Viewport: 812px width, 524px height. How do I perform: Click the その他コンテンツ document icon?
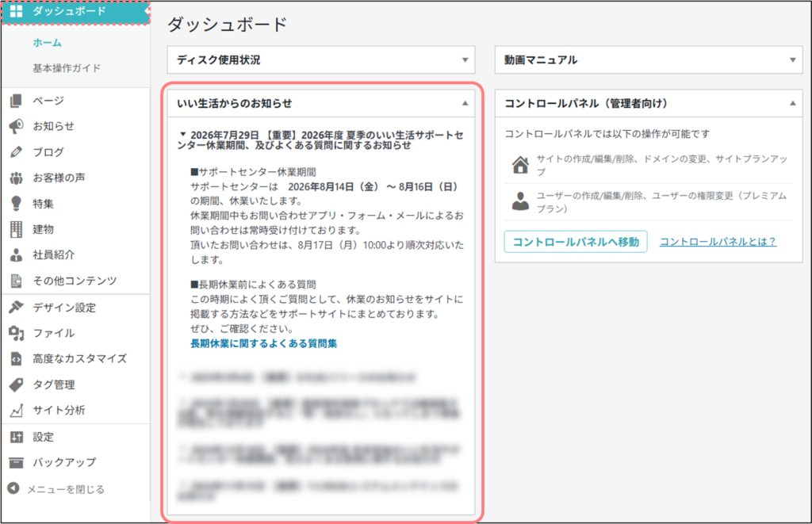coord(16,281)
